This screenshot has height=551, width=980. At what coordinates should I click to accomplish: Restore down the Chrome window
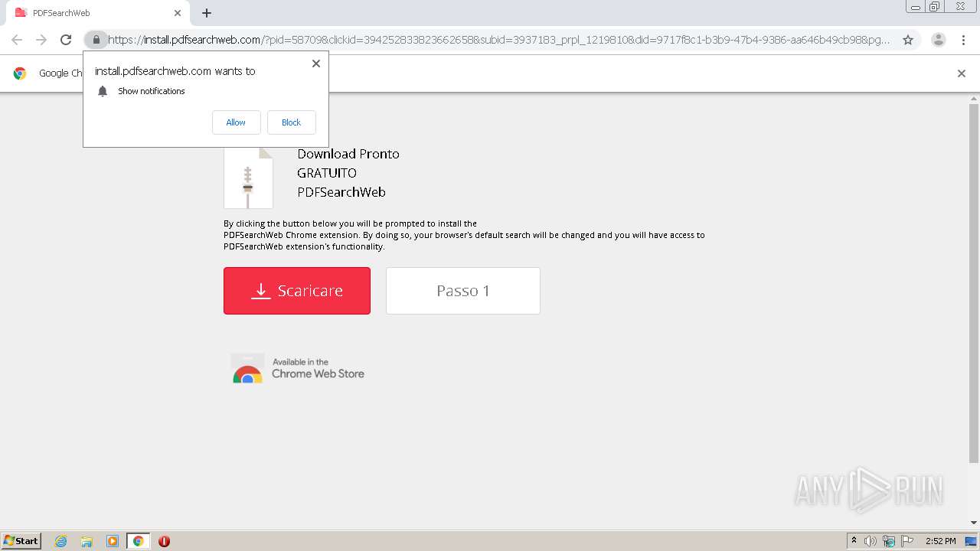pos(935,7)
